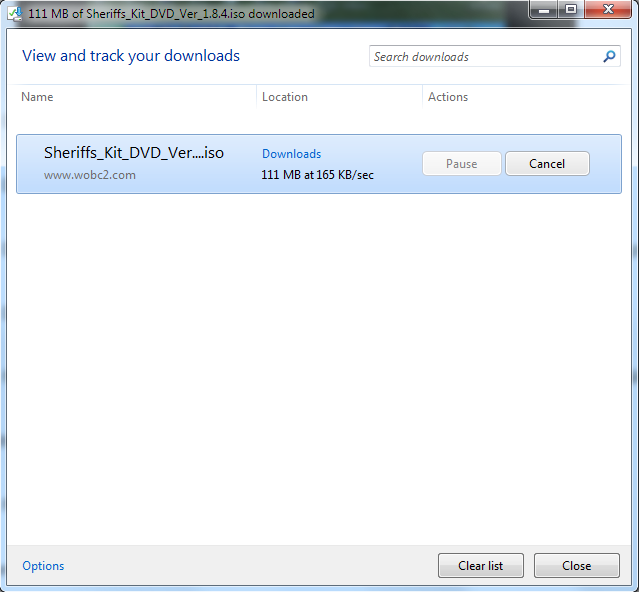Click the Clear list button
This screenshot has height=592, width=639.
point(481,566)
